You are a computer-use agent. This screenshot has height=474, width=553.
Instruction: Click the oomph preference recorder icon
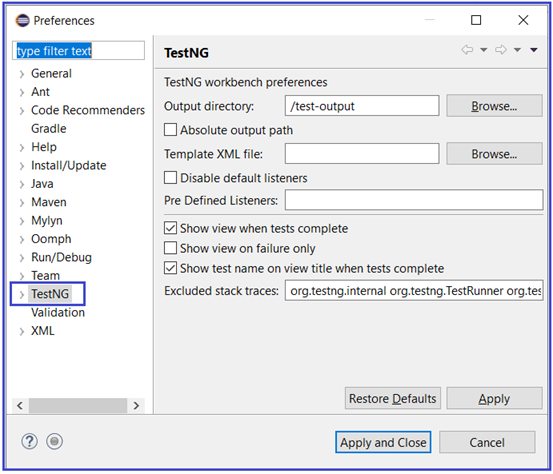pos(54,441)
